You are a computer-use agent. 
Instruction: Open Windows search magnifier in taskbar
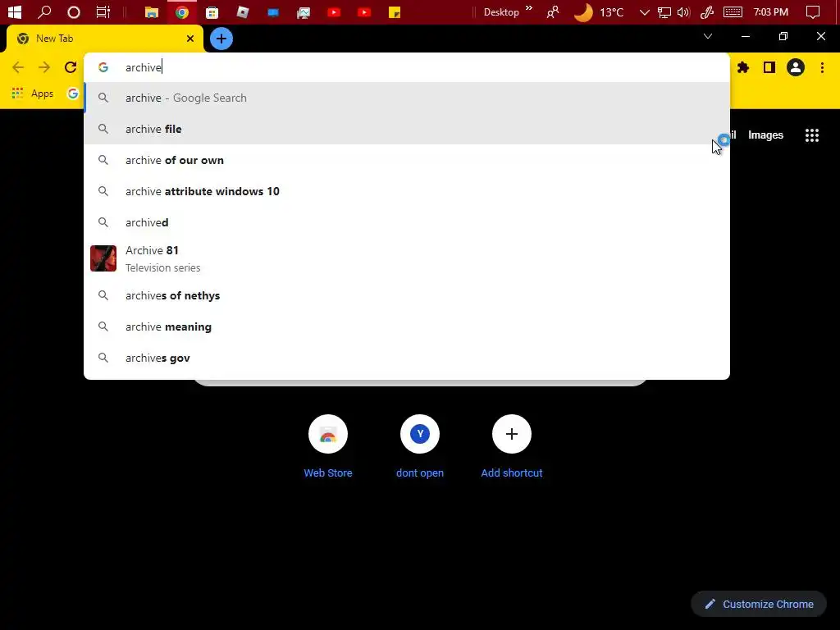[x=44, y=11]
